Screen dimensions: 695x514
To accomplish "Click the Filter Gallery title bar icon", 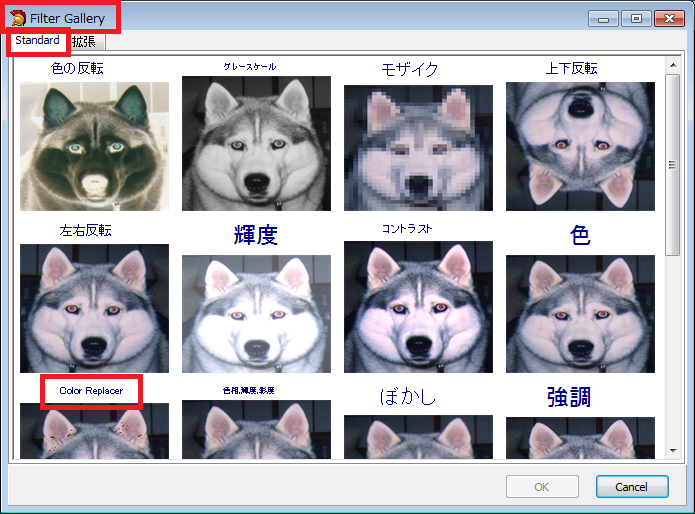I will click(x=19, y=18).
